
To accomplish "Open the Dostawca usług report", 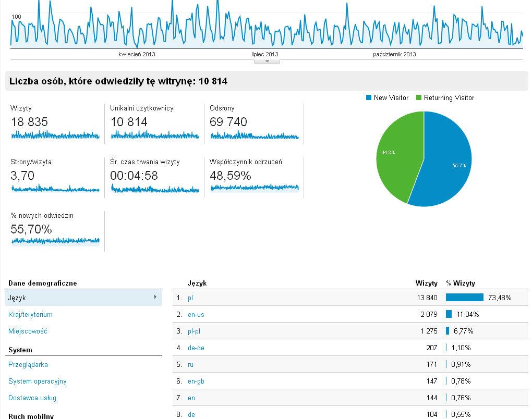I will (x=32, y=398).
